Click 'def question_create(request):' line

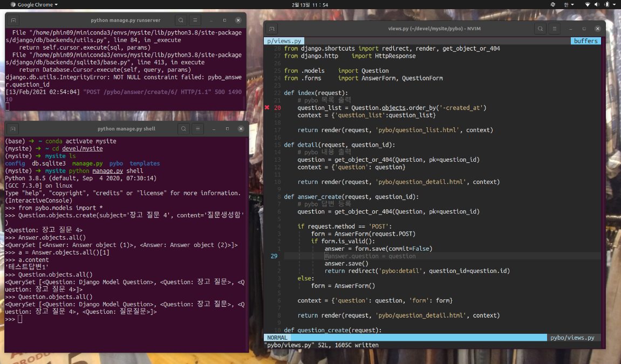(333, 330)
